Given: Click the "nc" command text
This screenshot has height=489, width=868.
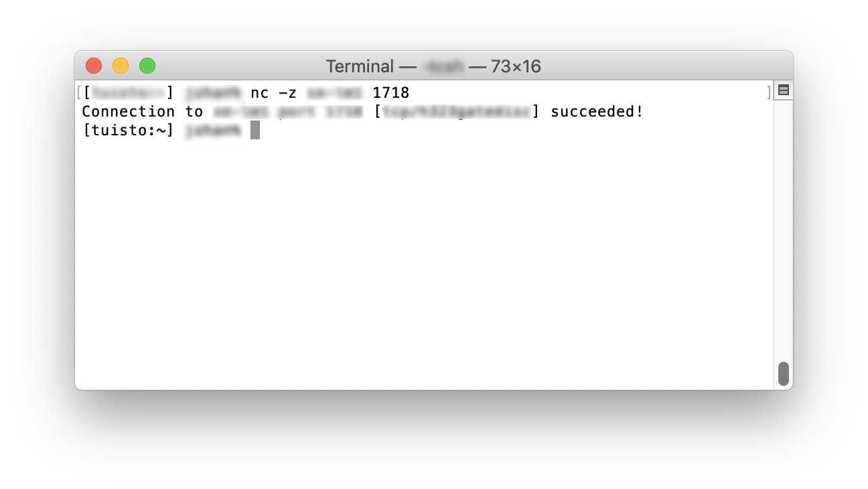Looking at the screenshot, I should (x=259, y=92).
